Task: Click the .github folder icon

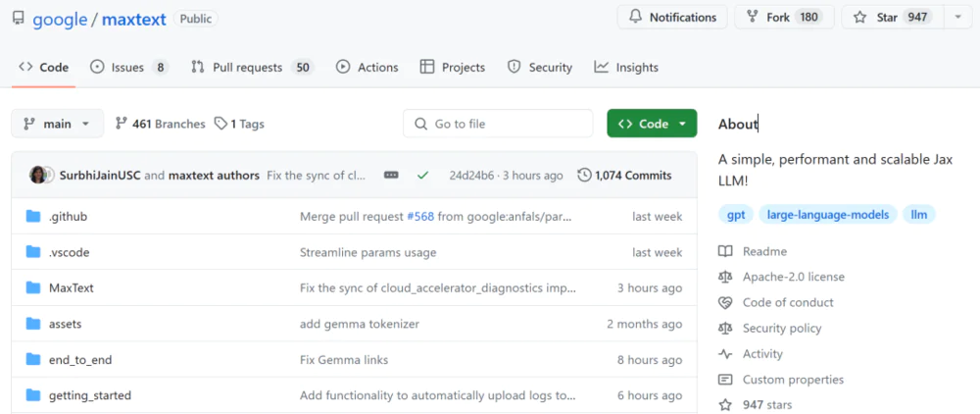Action: [33, 217]
